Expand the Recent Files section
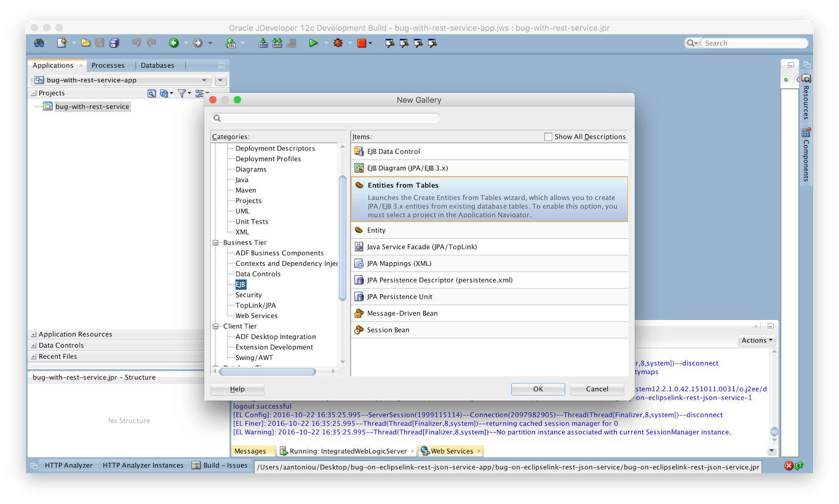Image resolution: width=839 pixels, height=504 pixels. [x=34, y=357]
